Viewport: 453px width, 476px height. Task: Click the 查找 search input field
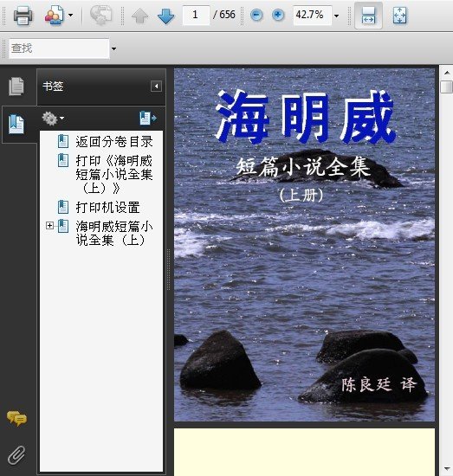click(59, 48)
